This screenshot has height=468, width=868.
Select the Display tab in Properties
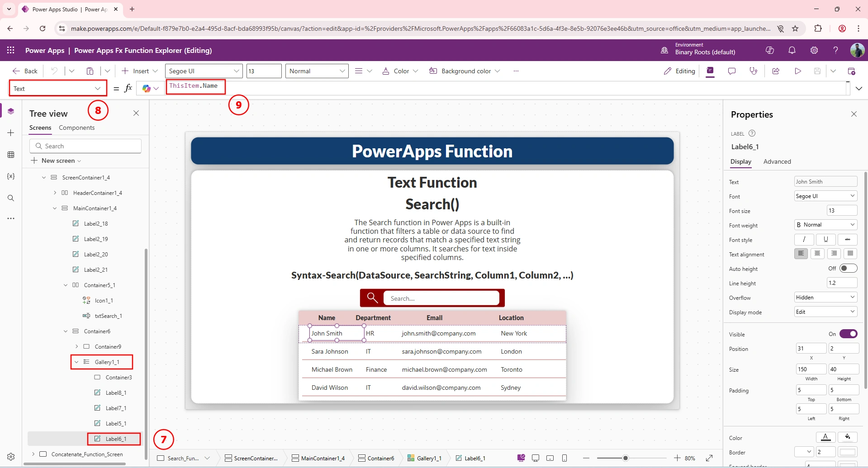pyautogui.click(x=741, y=162)
